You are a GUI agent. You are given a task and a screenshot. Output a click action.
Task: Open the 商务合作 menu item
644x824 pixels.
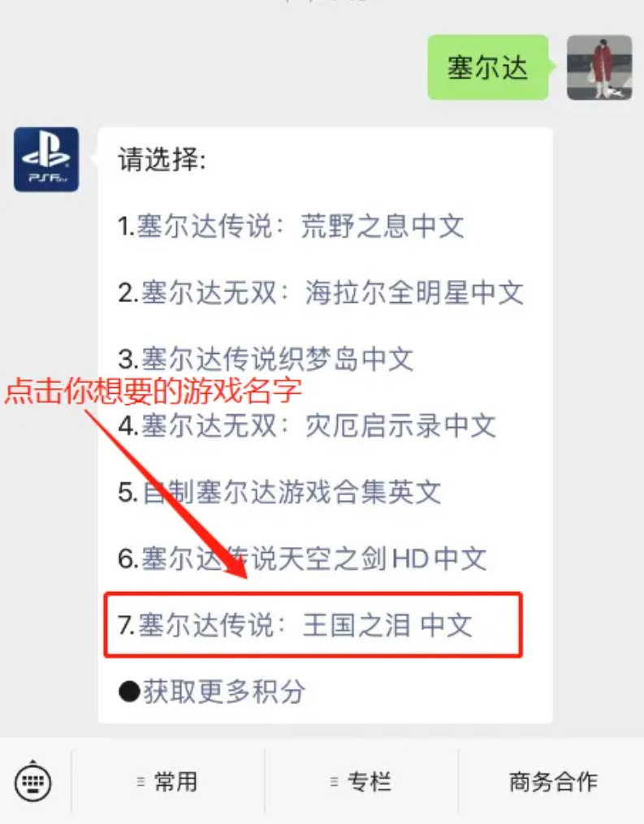pyautogui.click(x=553, y=782)
